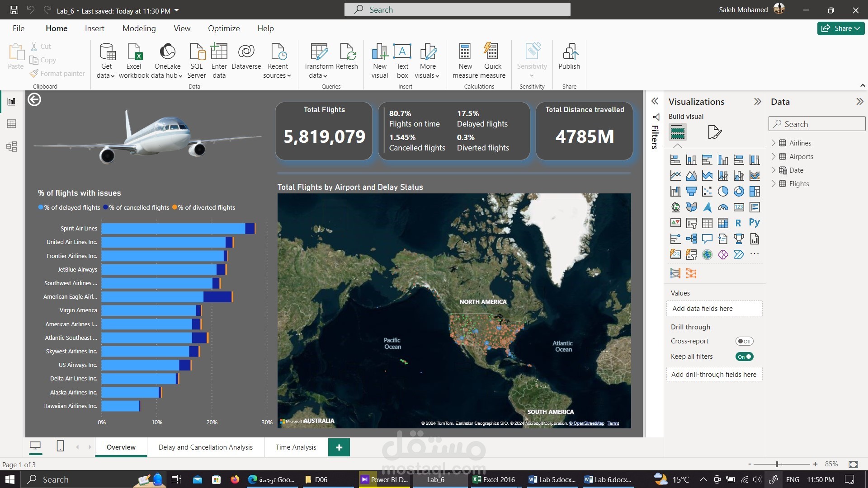The image size is (868, 488).
Task: Open the Modeling ribbon tab
Action: 139,28
